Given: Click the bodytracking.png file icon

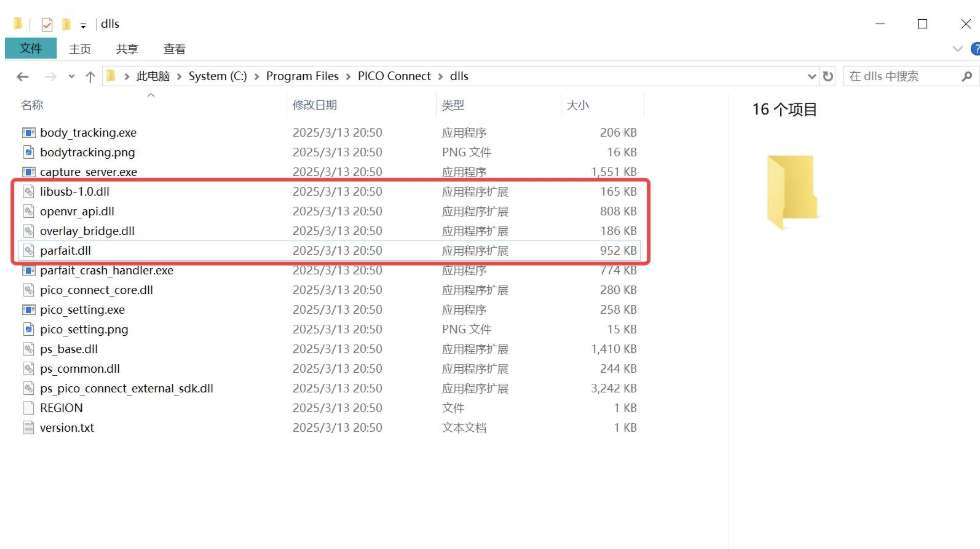Looking at the screenshot, I should click(x=28, y=152).
